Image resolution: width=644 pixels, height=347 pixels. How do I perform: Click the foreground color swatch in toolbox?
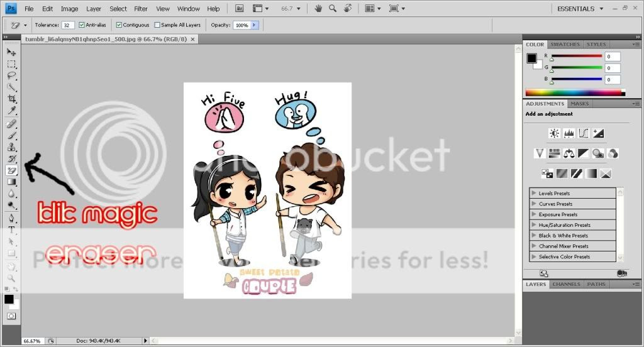[9, 299]
